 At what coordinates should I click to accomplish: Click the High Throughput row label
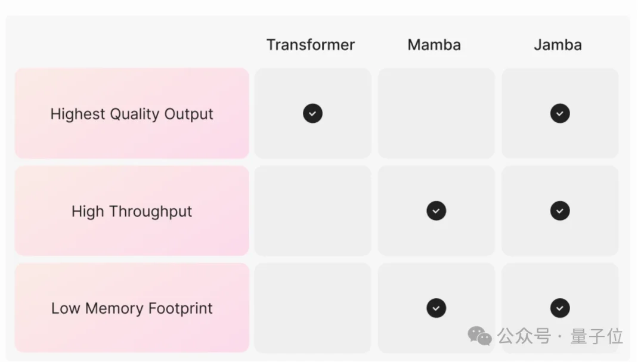tap(132, 211)
